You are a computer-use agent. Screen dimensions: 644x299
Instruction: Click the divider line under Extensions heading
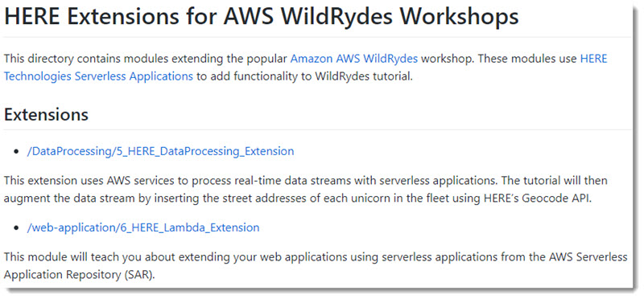point(317,129)
